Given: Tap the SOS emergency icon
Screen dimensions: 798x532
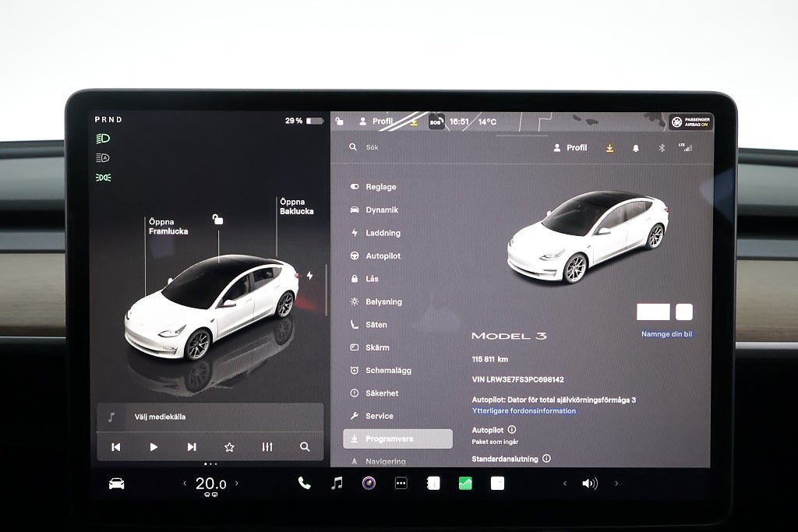Looking at the screenshot, I should pos(436,122).
